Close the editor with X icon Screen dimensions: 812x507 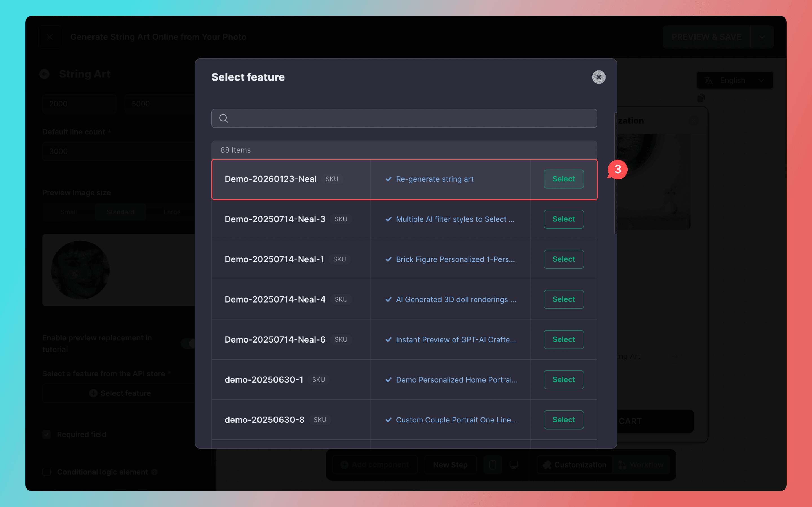(x=50, y=37)
